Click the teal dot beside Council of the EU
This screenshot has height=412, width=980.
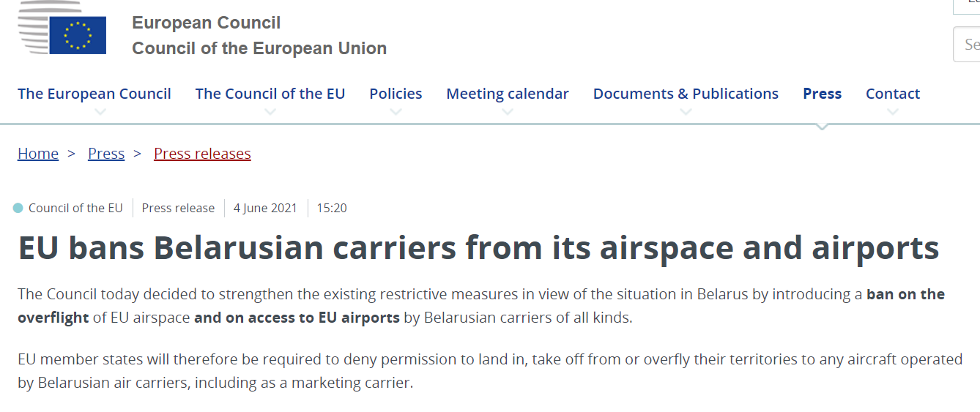point(18,208)
